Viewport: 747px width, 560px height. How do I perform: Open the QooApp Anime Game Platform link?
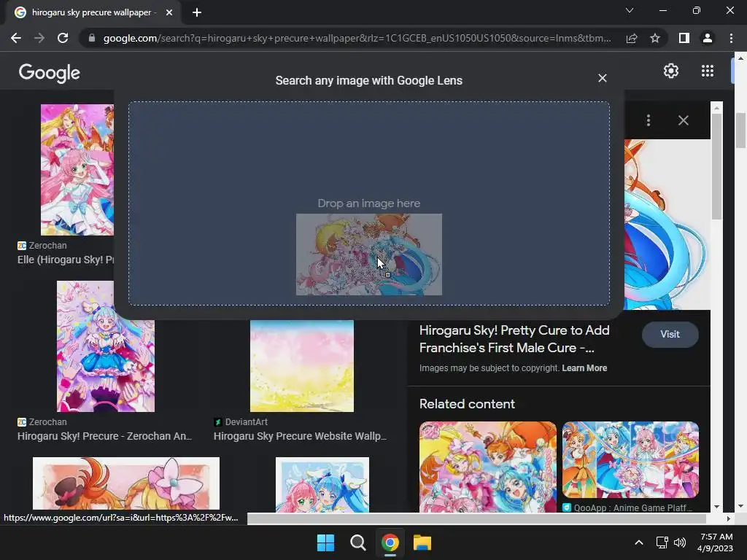point(627,507)
